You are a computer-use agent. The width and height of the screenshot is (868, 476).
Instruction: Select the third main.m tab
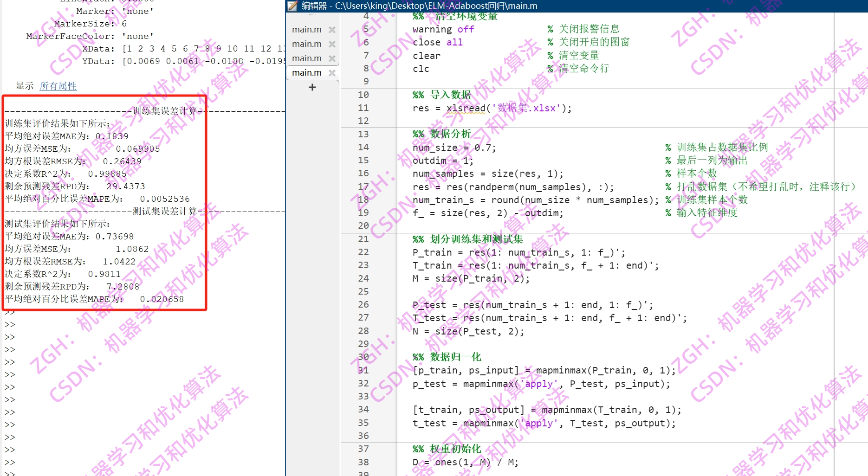306,58
